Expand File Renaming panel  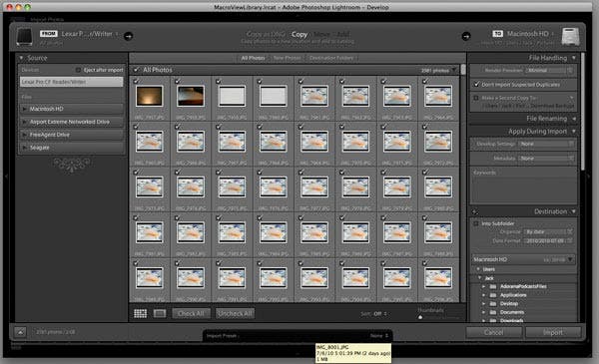(x=574, y=119)
